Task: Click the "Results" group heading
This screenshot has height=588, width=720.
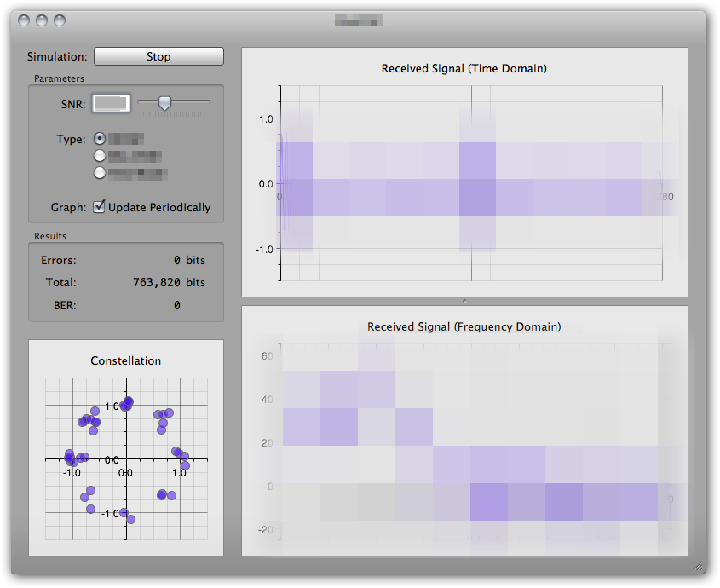Action: pos(50,236)
